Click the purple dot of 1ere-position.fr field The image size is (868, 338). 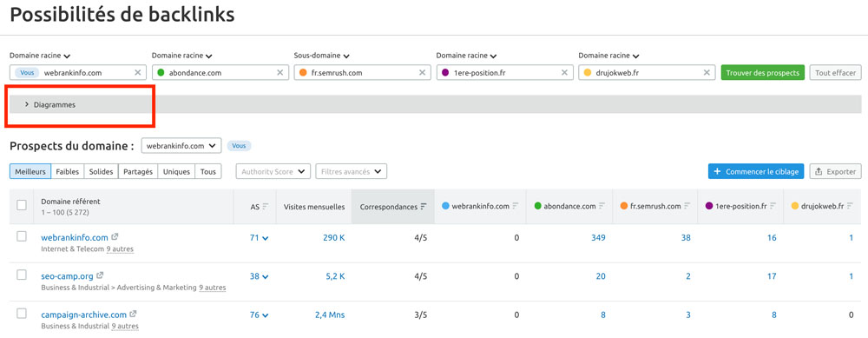[445, 73]
